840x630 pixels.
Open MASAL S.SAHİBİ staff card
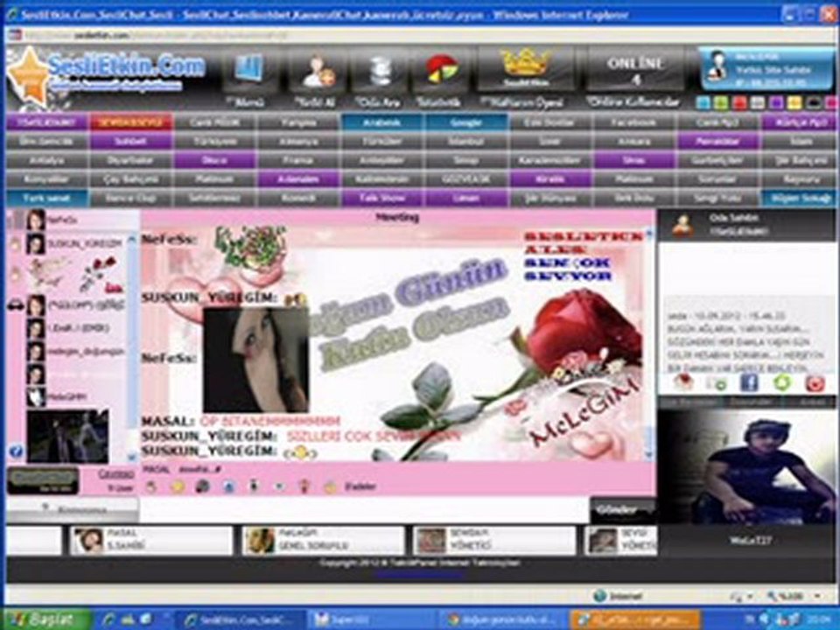tap(151, 540)
